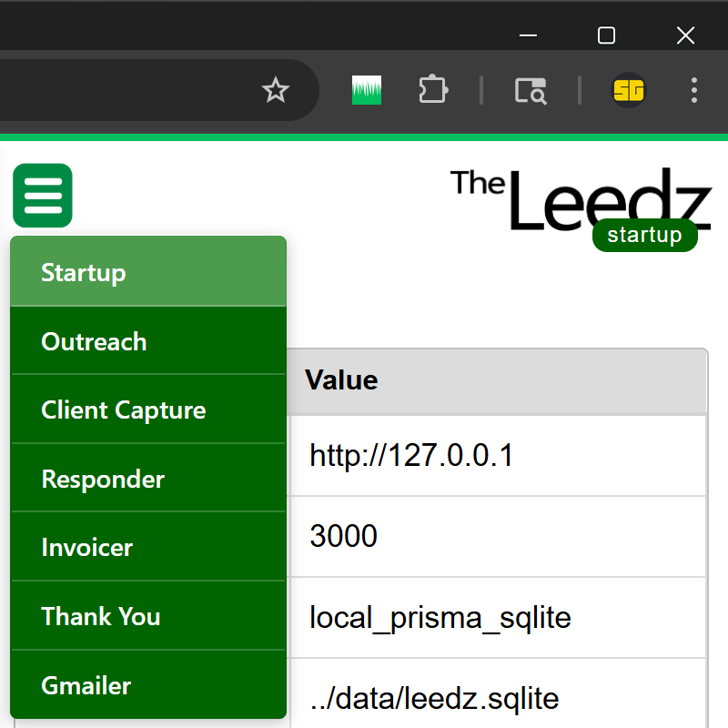Switch to Gmailer from the menu
Viewport: 728px width, 728px height.
pyautogui.click(x=148, y=685)
